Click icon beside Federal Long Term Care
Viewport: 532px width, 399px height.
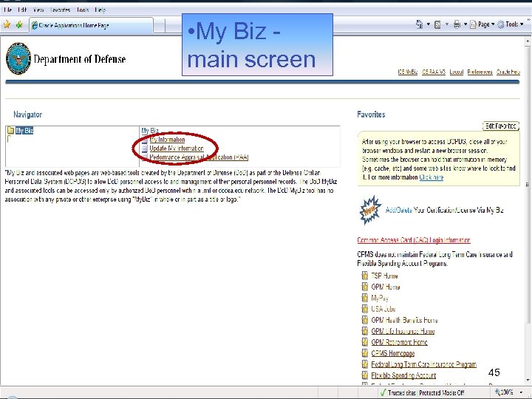coord(365,364)
